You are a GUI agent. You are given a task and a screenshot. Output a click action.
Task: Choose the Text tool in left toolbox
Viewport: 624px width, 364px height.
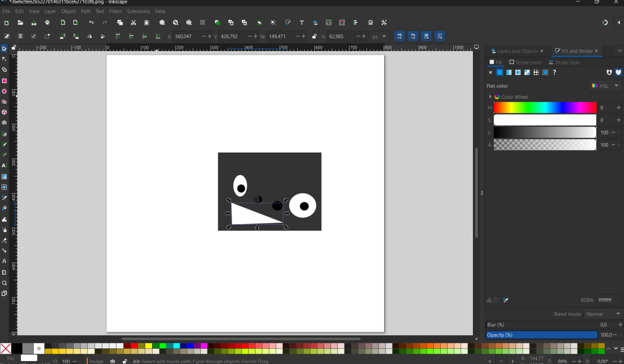(x=4, y=166)
